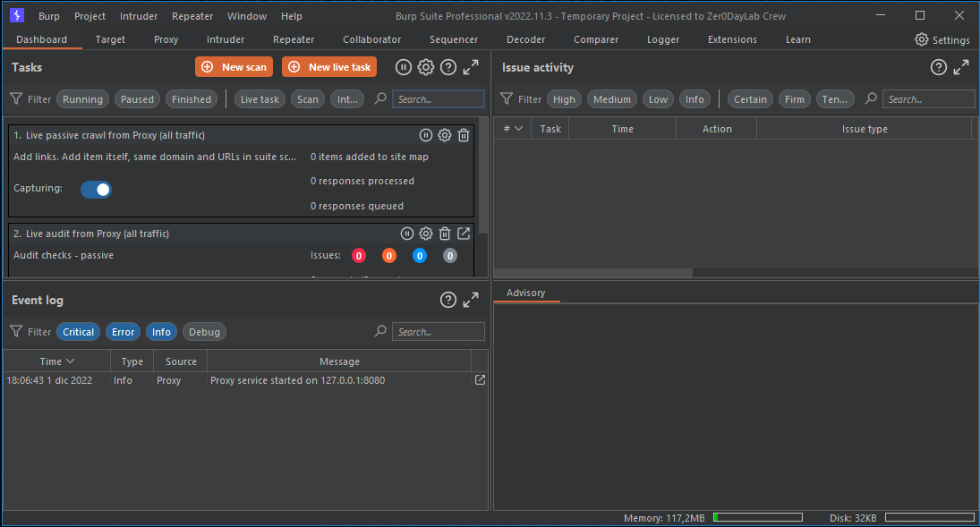Expand the Issue activity panel
This screenshot has height=527, width=980.
coord(961,67)
